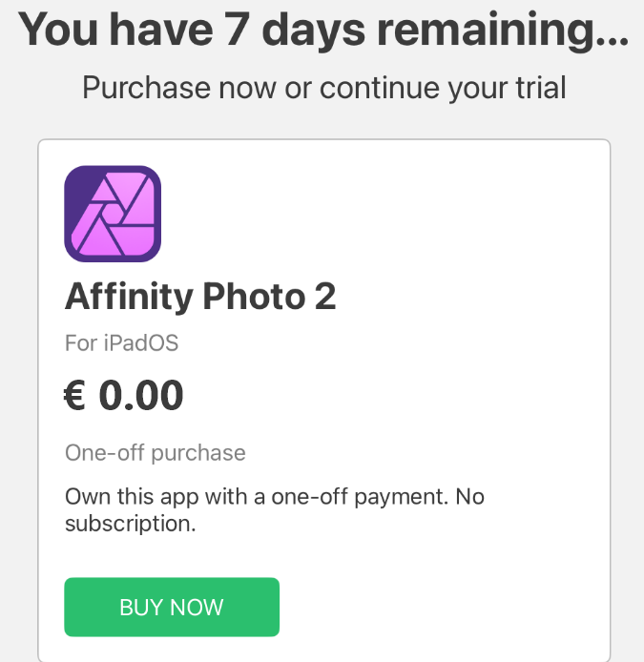Screen dimensions: 644x662
Task: Tap the Affinity Photo 2 app icon
Action: pos(113,214)
